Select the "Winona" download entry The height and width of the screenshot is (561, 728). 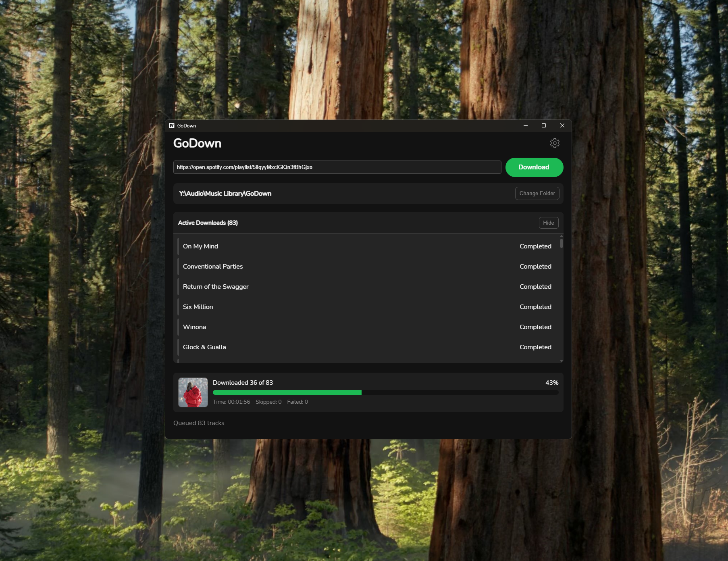tap(367, 327)
